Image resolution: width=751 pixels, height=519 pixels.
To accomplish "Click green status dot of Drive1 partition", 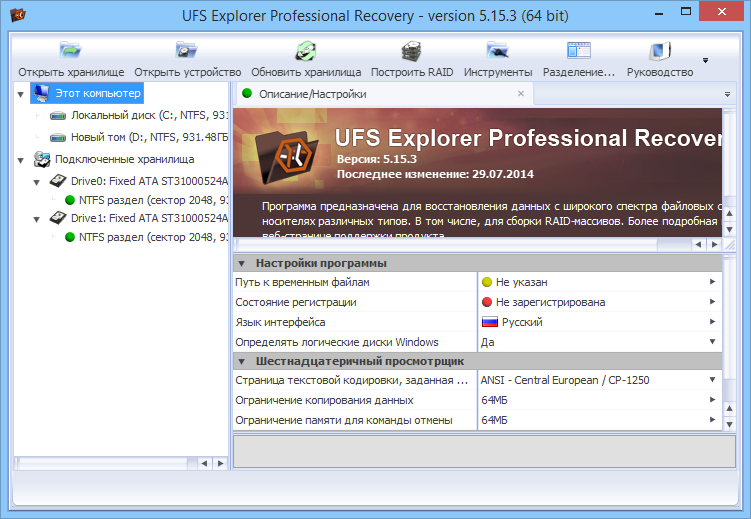I will tap(70, 237).
